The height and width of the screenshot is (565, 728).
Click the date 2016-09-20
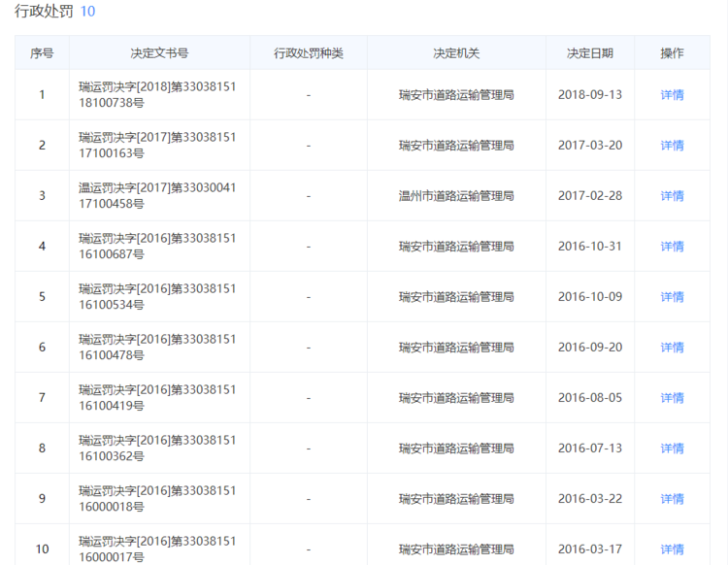coord(590,348)
